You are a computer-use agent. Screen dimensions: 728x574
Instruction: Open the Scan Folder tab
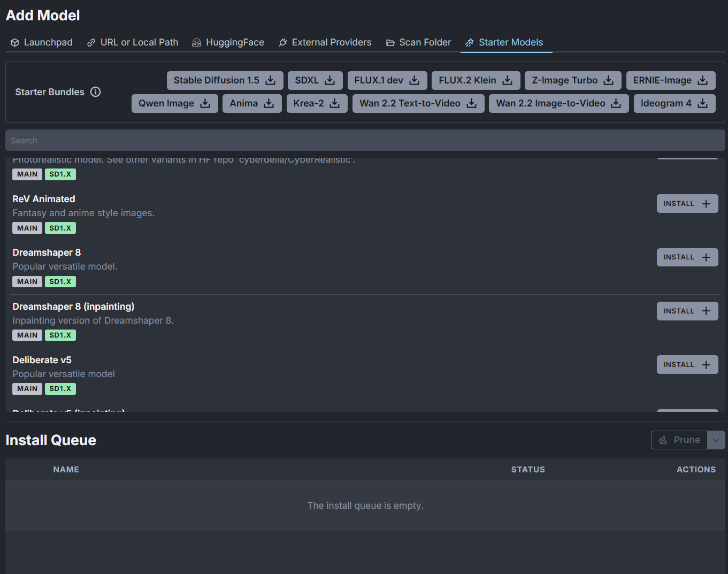click(419, 42)
